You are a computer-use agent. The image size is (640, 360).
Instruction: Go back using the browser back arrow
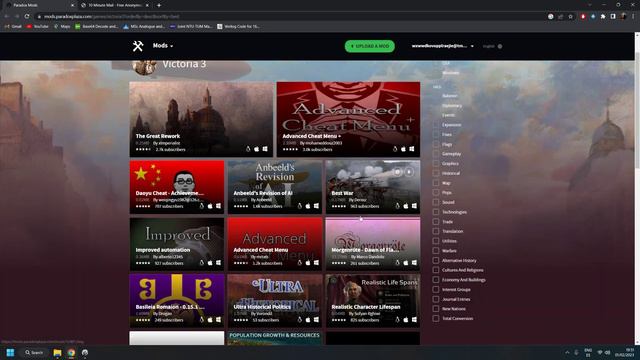click(x=7, y=16)
